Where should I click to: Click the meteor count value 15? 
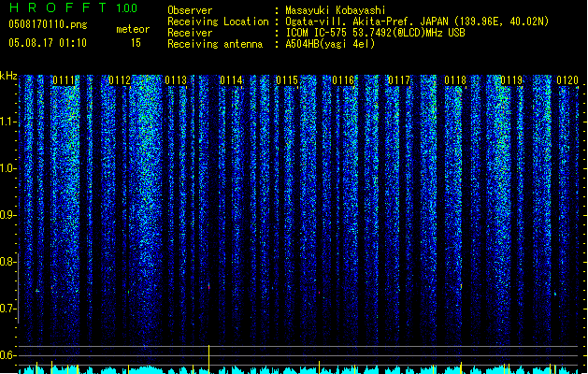pos(136,43)
